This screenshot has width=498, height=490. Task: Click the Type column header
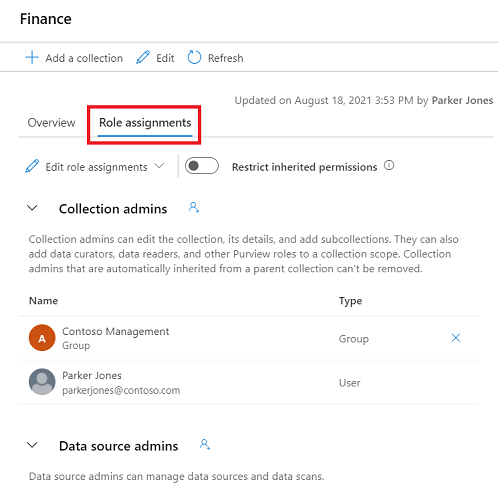(350, 301)
